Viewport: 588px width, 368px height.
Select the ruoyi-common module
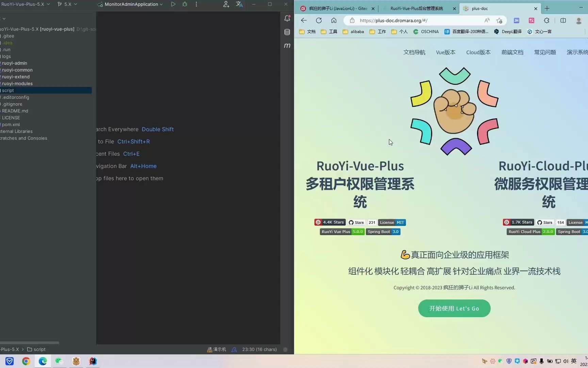point(17,70)
